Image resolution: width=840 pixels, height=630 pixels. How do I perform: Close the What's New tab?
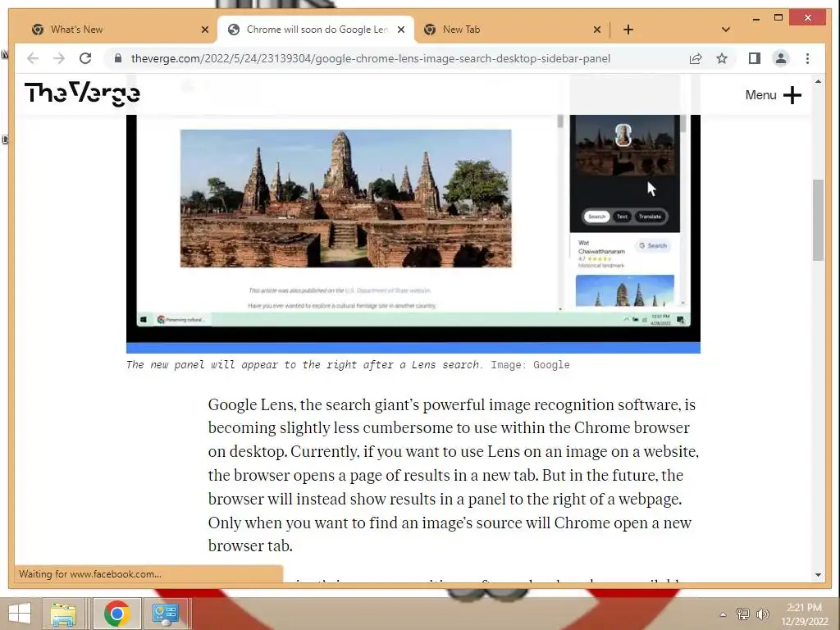(204, 30)
